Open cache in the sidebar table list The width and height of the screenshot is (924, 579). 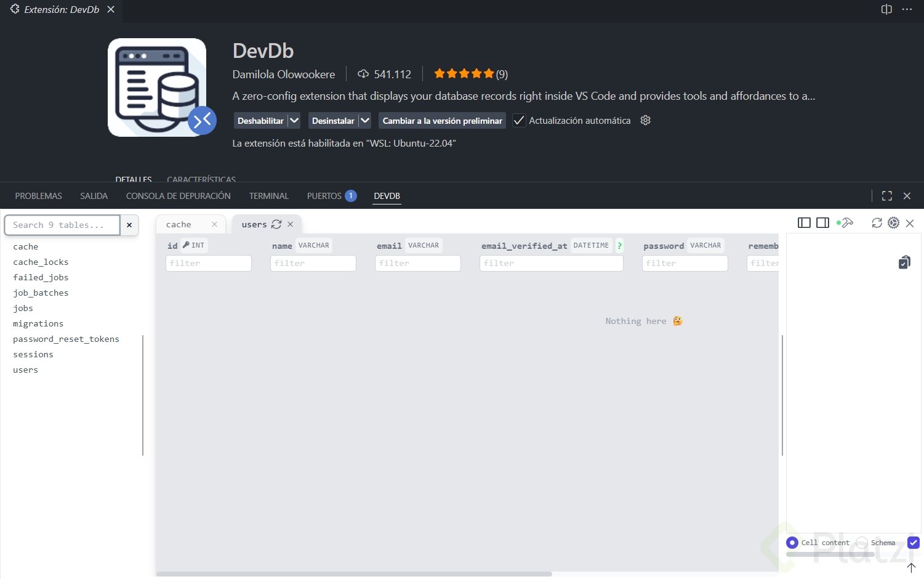(x=25, y=246)
